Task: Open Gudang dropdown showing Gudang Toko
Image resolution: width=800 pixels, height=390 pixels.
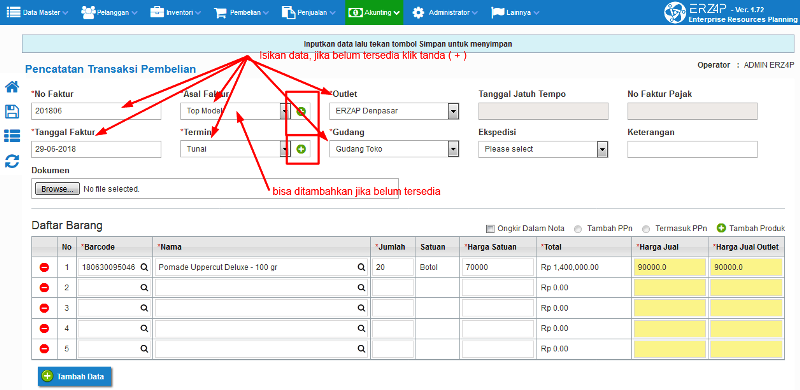Action: [394, 149]
